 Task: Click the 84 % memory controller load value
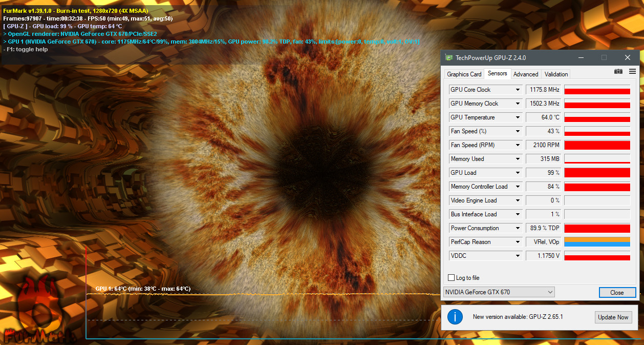point(544,187)
